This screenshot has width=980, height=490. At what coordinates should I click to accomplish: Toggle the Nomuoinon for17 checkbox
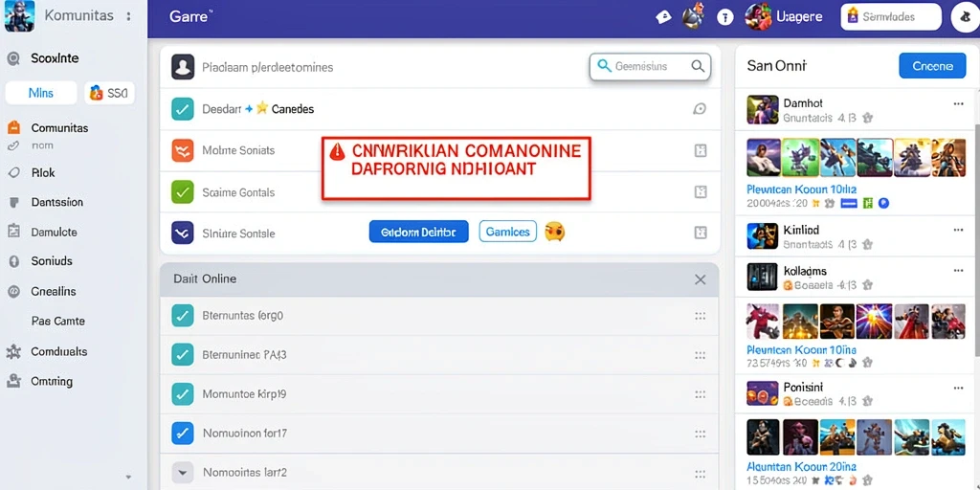click(183, 433)
